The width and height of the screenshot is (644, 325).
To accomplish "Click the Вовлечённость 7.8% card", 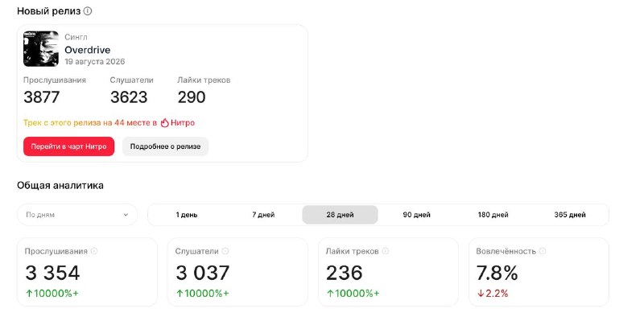I will click(539, 272).
